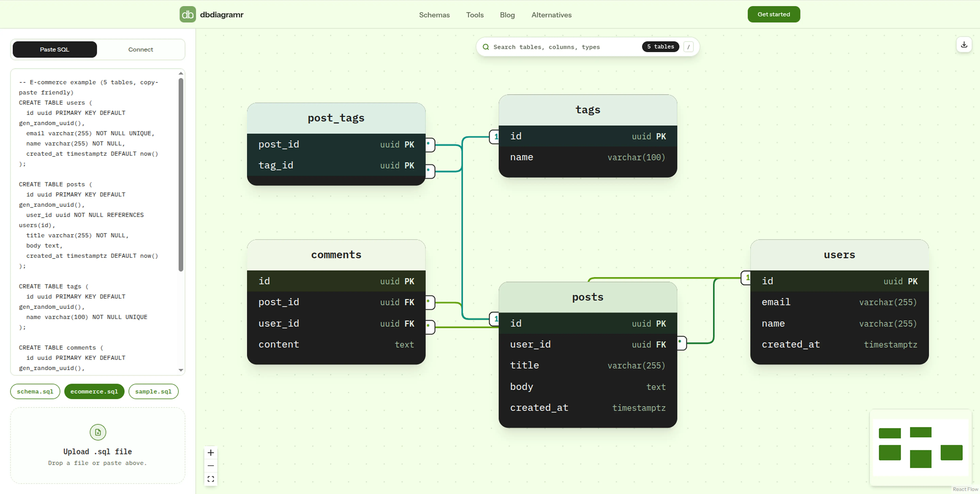The width and height of the screenshot is (980, 494).
Task: Select the tags table header
Action: (x=588, y=110)
